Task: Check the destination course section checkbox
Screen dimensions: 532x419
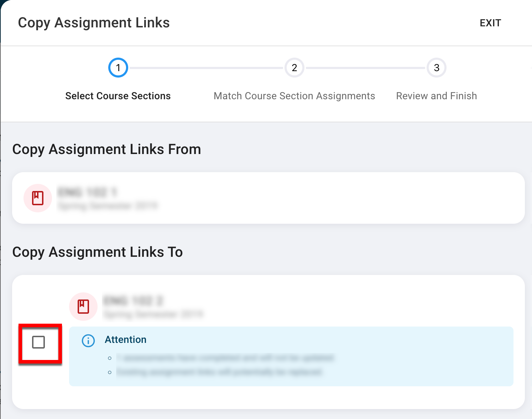Action: [38, 342]
